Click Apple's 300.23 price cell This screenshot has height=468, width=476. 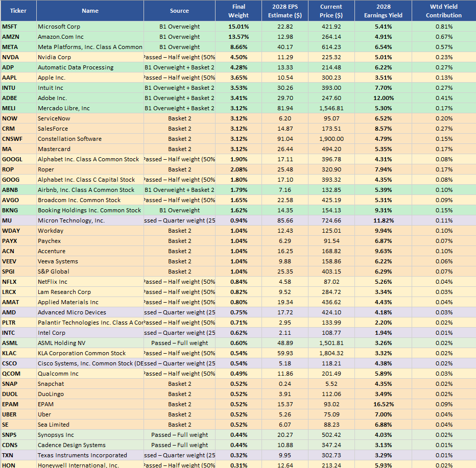[x=331, y=78]
